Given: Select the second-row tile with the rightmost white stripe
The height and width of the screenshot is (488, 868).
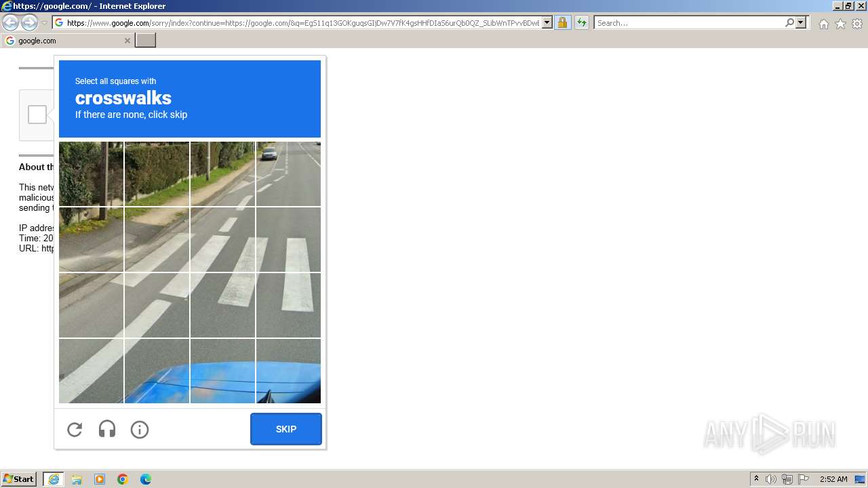Looking at the screenshot, I should [x=288, y=239].
